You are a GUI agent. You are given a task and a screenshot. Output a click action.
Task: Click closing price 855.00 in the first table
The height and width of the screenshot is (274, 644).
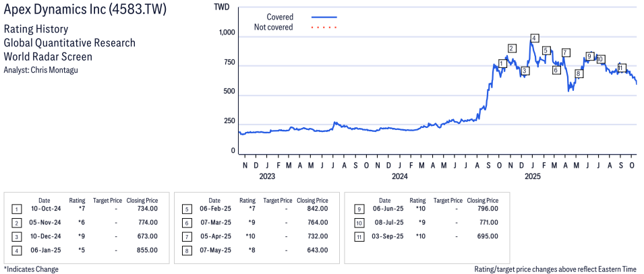pos(146,250)
